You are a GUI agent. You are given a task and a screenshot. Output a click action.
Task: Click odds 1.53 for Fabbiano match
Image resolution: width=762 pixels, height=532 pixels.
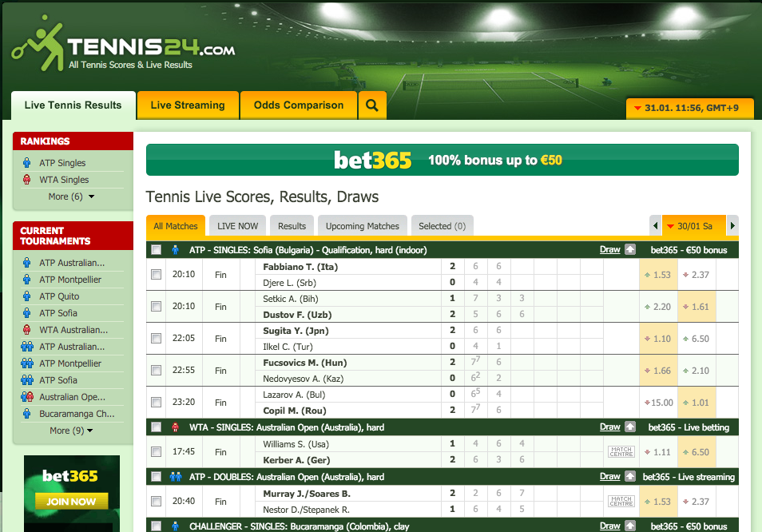click(x=658, y=275)
